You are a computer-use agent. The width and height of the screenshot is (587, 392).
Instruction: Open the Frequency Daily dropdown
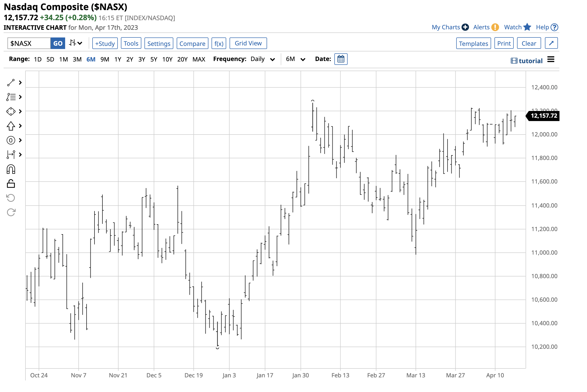coord(263,59)
